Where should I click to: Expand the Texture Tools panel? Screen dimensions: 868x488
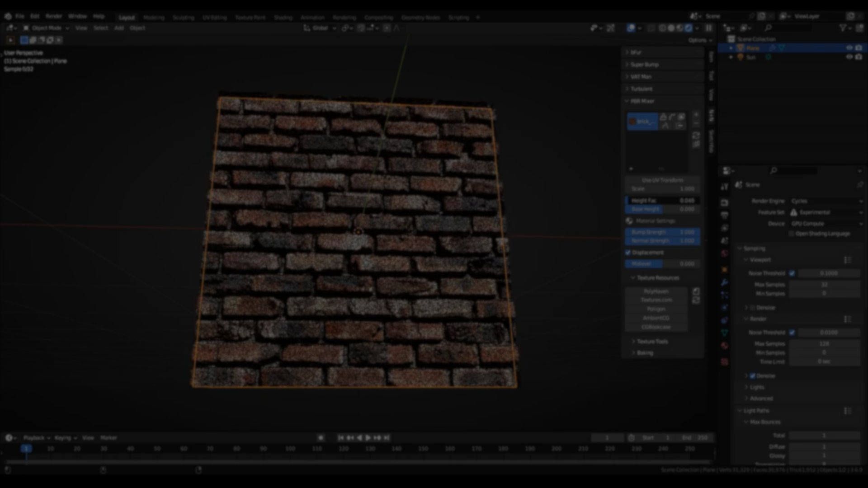[x=652, y=342]
